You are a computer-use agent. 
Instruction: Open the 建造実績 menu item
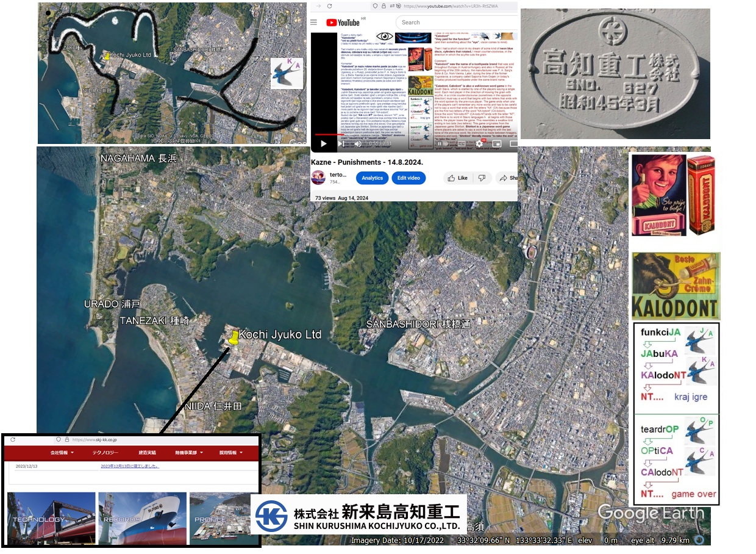click(147, 453)
